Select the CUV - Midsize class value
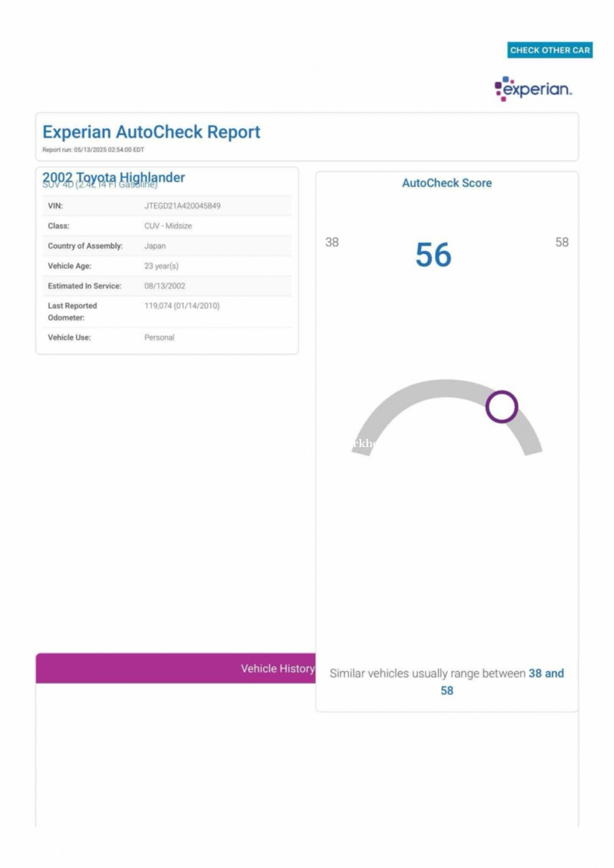Viewport: 614px width, 868px height. [x=168, y=226]
